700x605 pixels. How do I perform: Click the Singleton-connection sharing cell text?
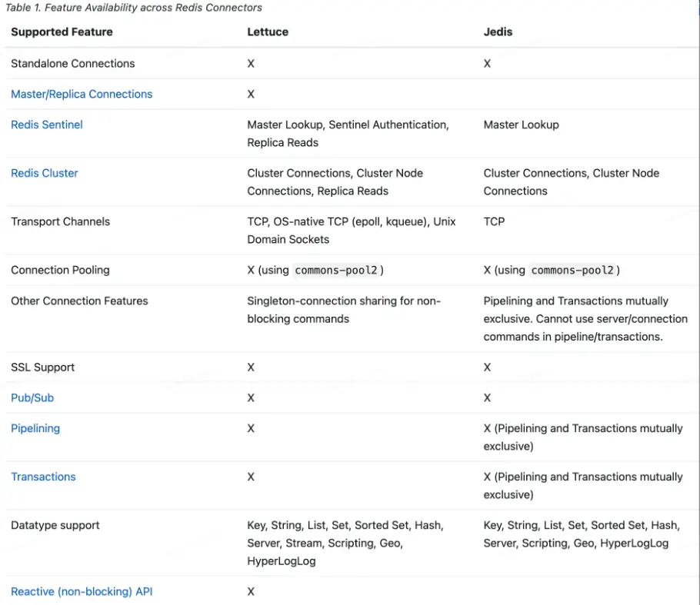pos(343,309)
